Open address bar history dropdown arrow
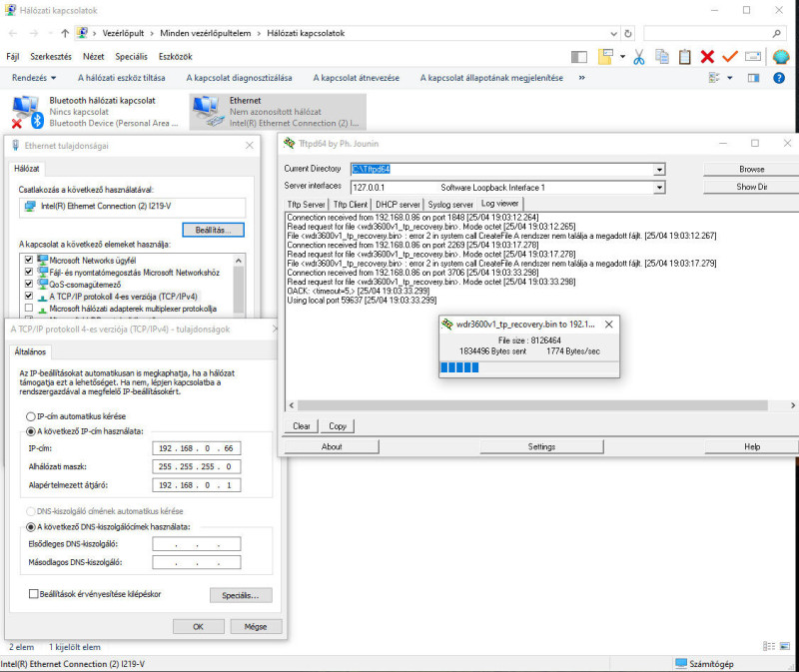 point(613,34)
